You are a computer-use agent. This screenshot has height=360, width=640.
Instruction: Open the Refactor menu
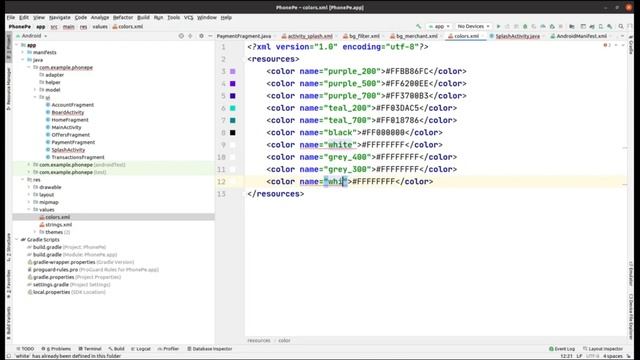(x=123, y=18)
